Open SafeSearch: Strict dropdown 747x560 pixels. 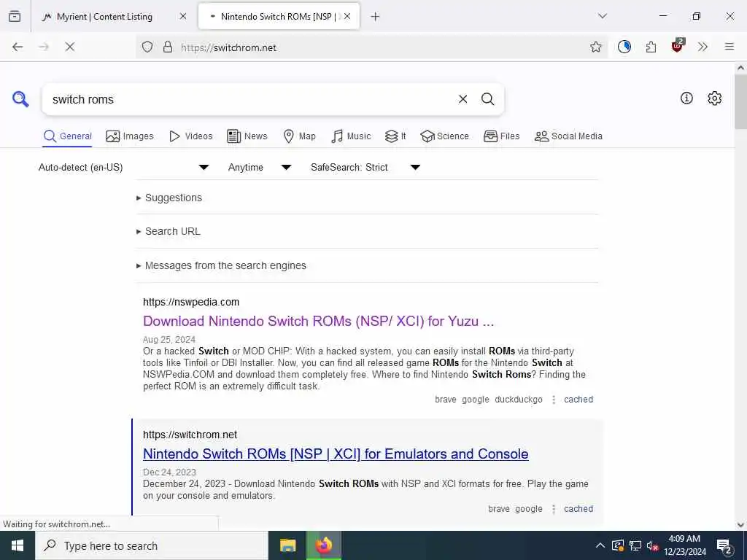pyautogui.click(x=365, y=167)
